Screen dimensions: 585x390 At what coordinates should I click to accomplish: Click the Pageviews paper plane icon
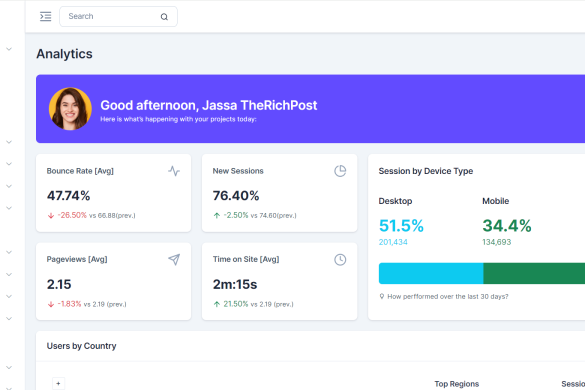[174, 259]
